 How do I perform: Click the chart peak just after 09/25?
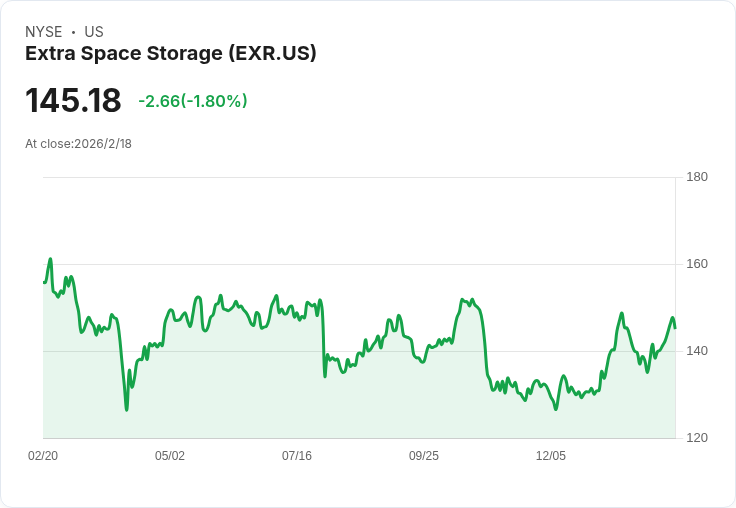tap(463, 299)
